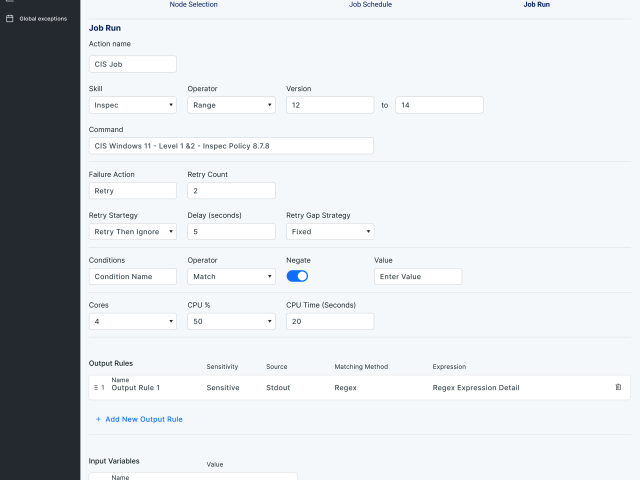This screenshot has height=480, width=640.
Task: Open the Skill dropdown showing Inspec
Action: [132, 105]
